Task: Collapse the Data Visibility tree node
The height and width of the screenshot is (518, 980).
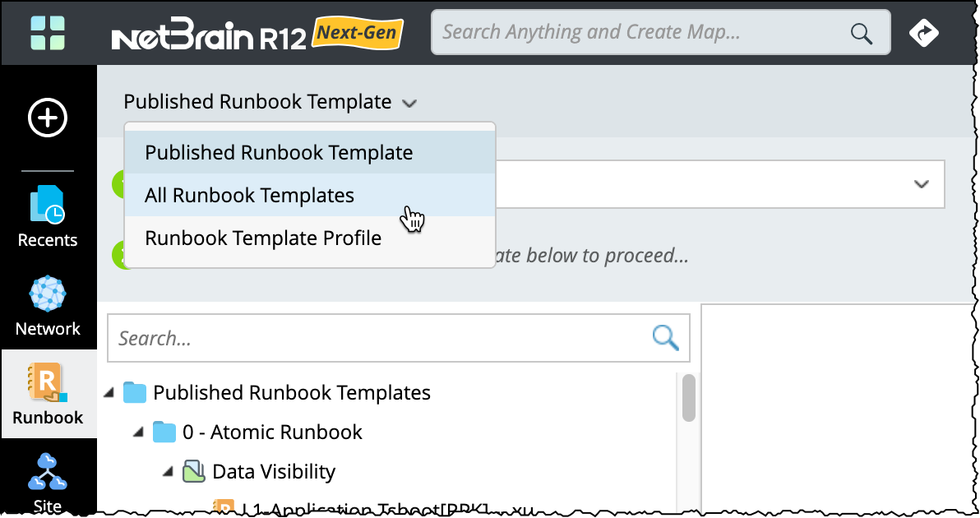Action: (168, 472)
